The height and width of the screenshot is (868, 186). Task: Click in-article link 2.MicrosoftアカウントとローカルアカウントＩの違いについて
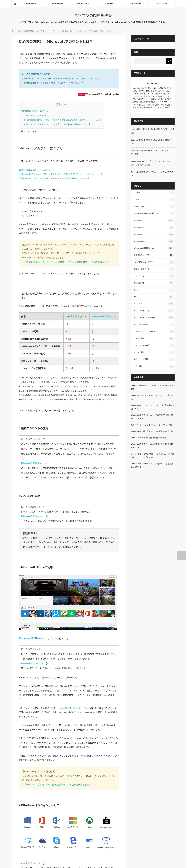(60, 174)
